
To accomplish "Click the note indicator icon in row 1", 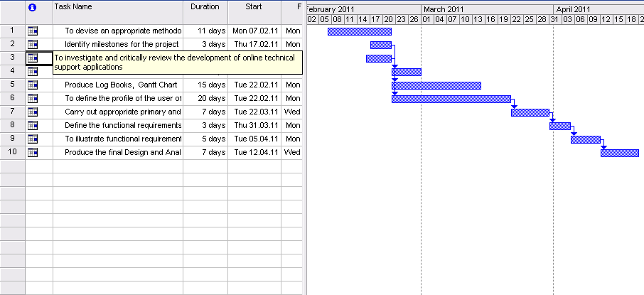I will [33, 31].
